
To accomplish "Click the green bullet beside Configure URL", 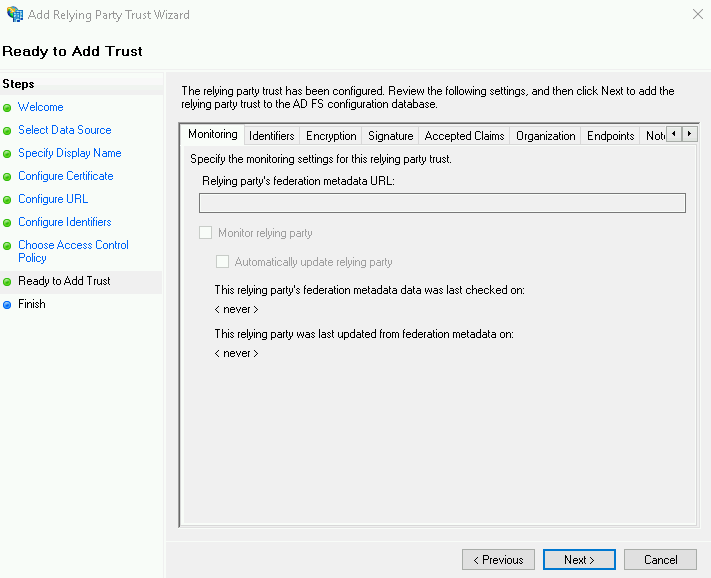I will [x=7, y=200].
